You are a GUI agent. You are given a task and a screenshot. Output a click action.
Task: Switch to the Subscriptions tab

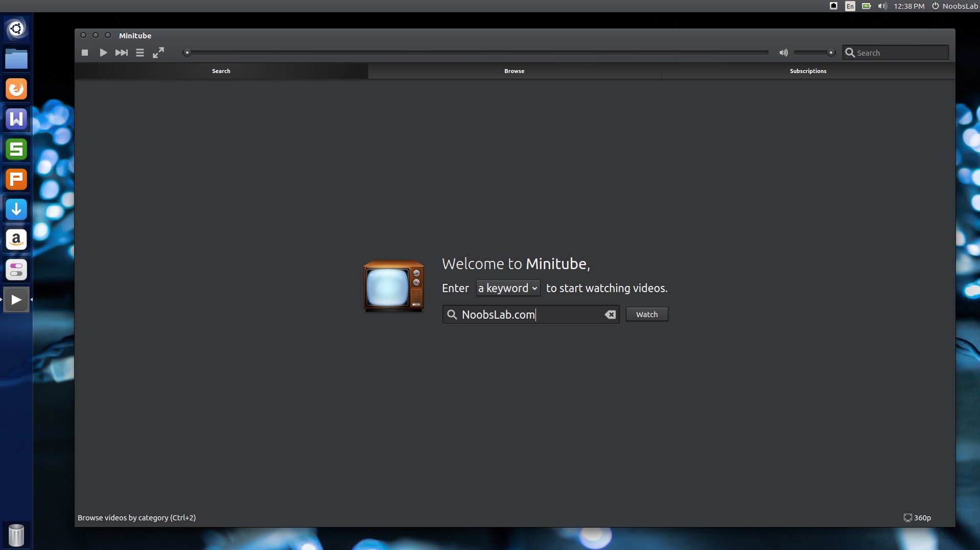tap(808, 71)
